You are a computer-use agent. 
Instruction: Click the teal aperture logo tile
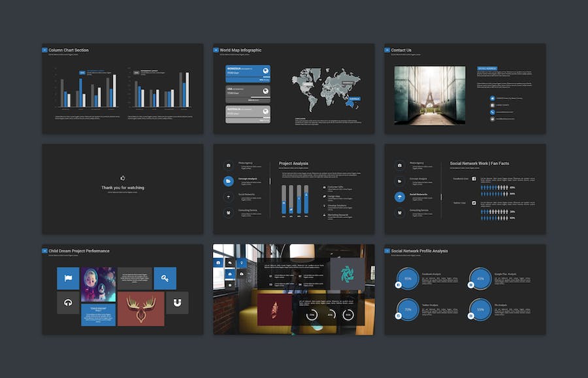pos(347,274)
